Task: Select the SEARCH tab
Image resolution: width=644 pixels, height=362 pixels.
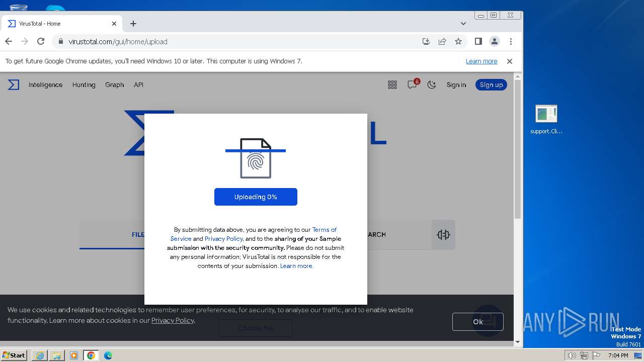Action: pos(377,235)
